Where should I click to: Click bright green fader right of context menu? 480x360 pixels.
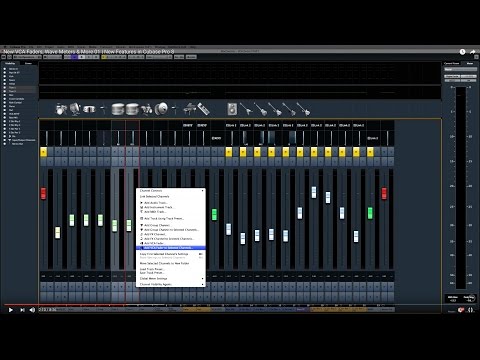point(214,214)
